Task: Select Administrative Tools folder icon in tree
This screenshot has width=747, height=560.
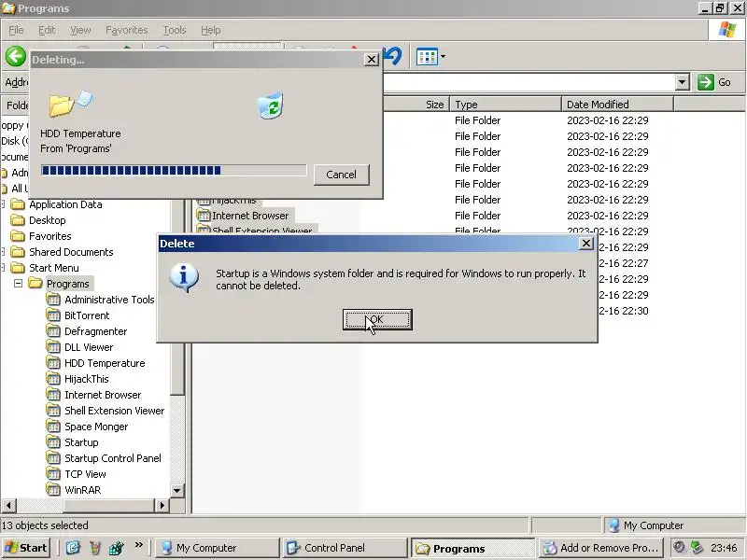Action: tap(53, 300)
